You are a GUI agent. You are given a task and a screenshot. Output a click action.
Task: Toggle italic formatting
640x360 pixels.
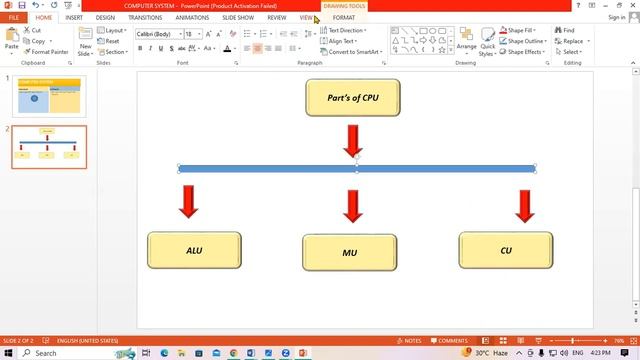point(151,49)
